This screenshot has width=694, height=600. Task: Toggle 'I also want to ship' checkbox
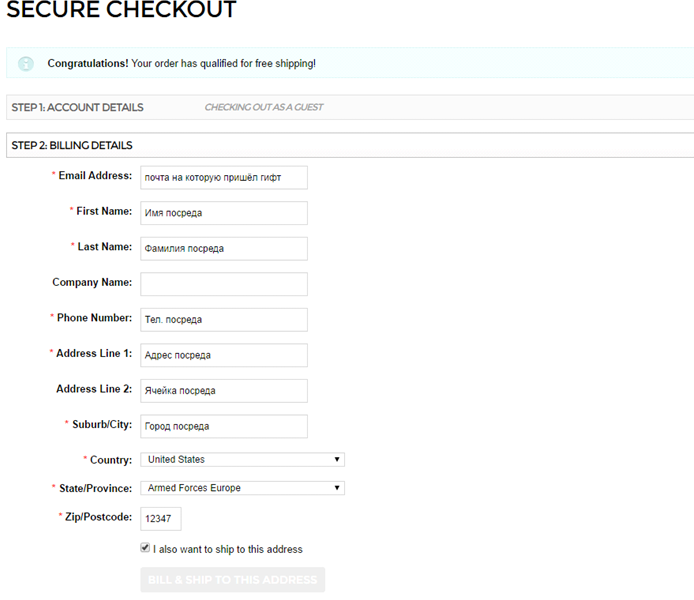(146, 548)
